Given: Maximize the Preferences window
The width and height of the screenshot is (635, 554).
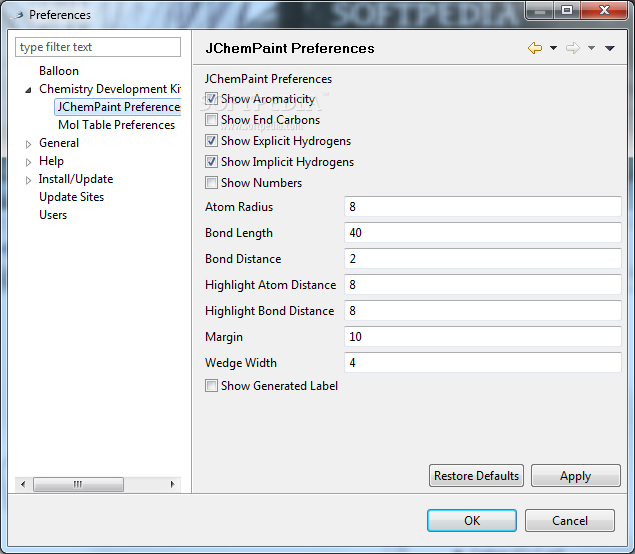Looking at the screenshot, I should [x=567, y=10].
